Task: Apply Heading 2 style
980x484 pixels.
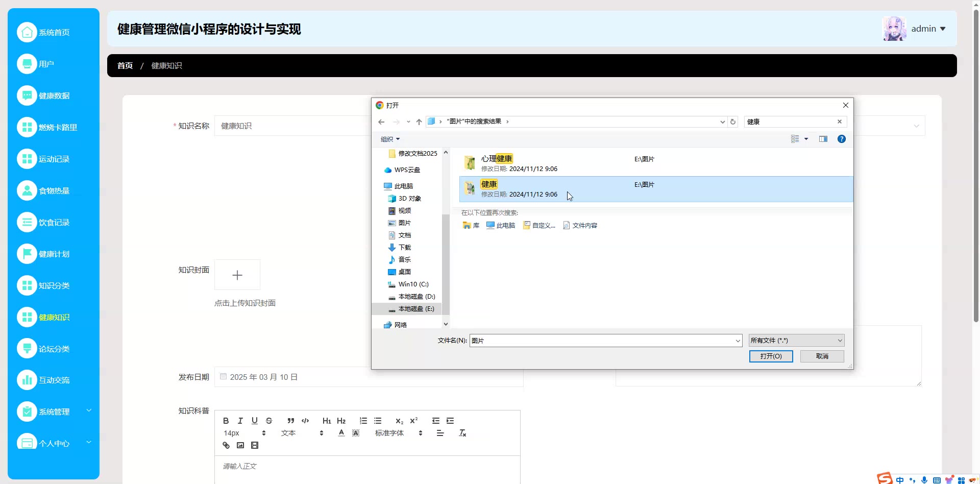Action: click(x=341, y=421)
